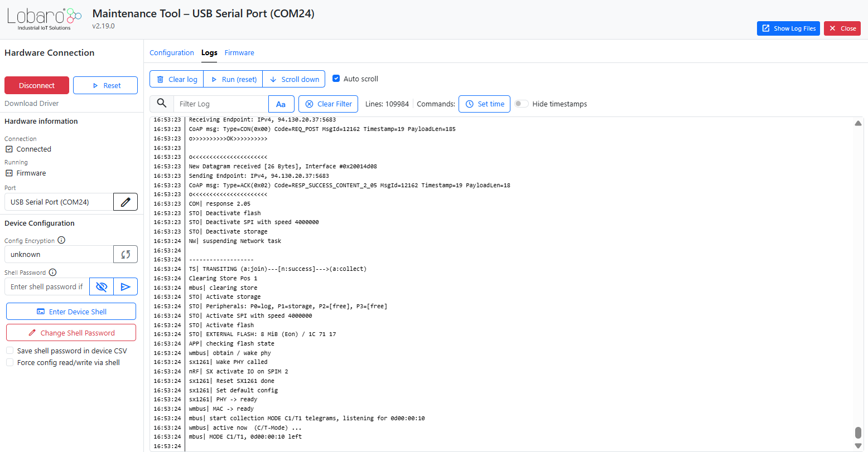Toggle case-sensitive Aa filter button

coord(281,104)
